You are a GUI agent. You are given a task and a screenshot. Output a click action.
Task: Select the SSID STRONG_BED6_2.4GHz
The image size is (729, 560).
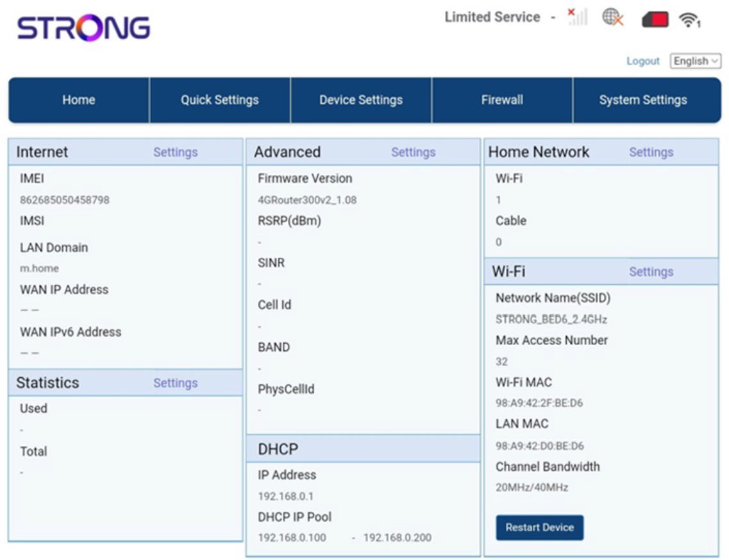tap(551, 319)
